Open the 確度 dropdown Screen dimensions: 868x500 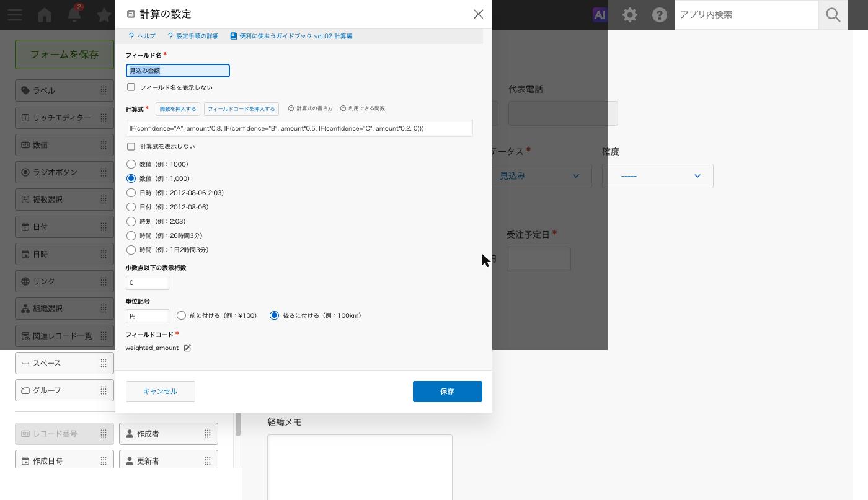click(657, 176)
